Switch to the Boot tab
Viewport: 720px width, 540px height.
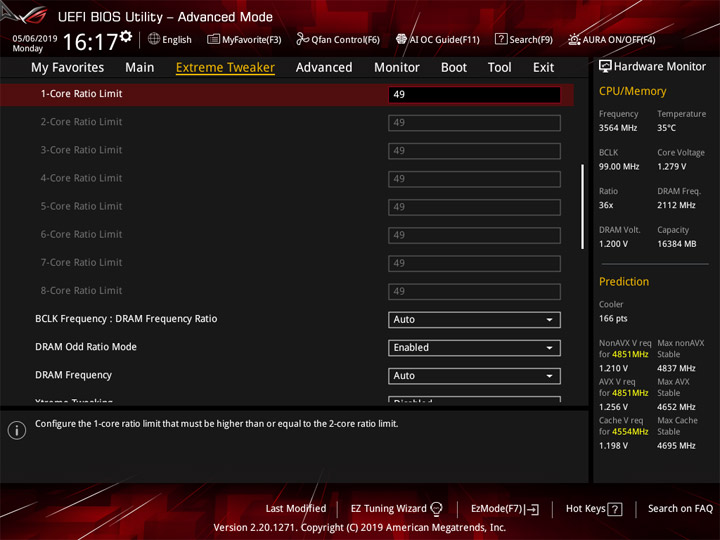point(454,68)
